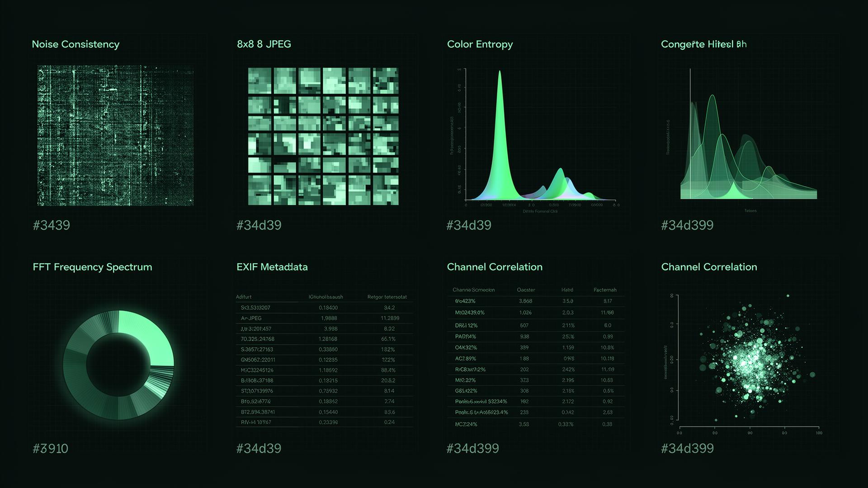Click the 'Retgor tetersotat' column header
Screen dimensions: 868x488
point(387,297)
